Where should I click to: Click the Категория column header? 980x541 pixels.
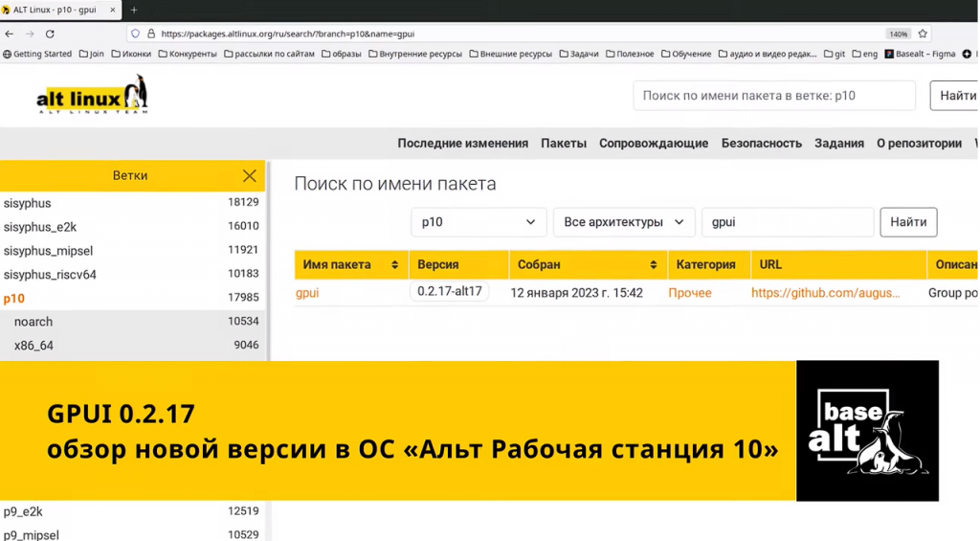709,264
